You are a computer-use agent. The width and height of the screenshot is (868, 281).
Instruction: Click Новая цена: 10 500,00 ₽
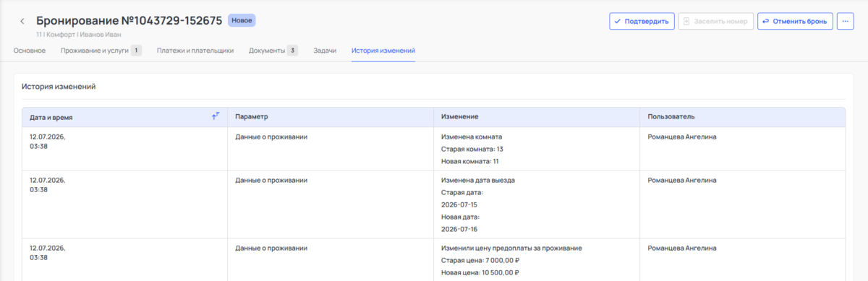point(480,272)
